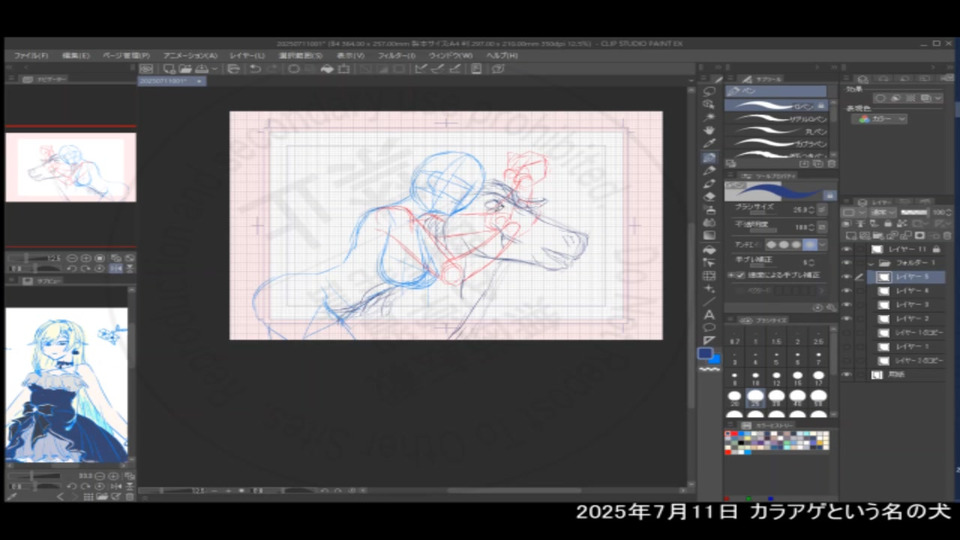Open the 表現色 カラー dropdown
The width and height of the screenshot is (960, 540).
tap(880, 119)
